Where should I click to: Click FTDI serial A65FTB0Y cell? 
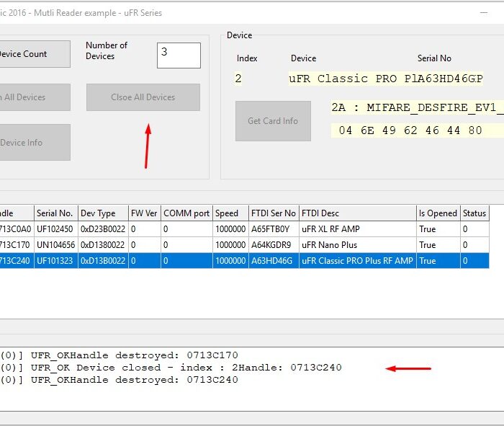[x=274, y=229]
